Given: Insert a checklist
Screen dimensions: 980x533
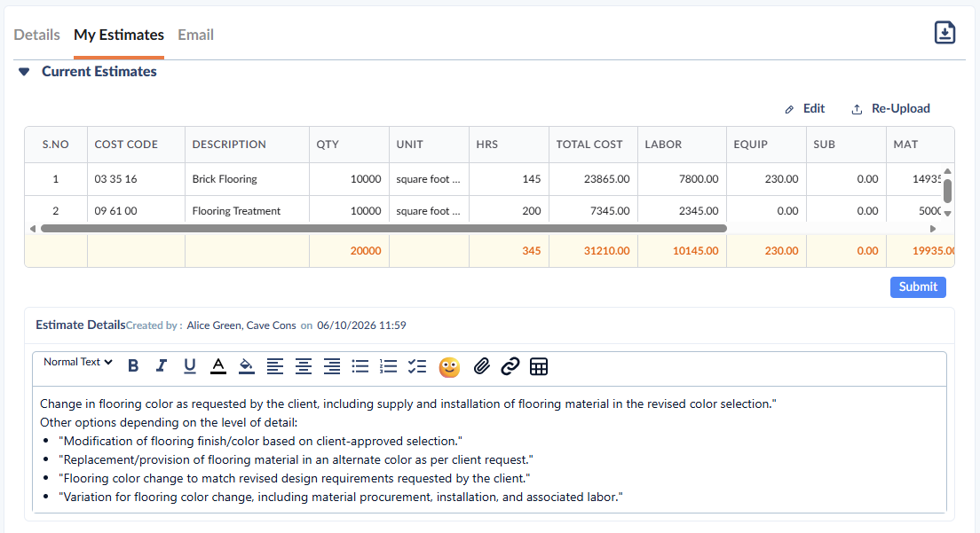Looking at the screenshot, I should 417,366.
